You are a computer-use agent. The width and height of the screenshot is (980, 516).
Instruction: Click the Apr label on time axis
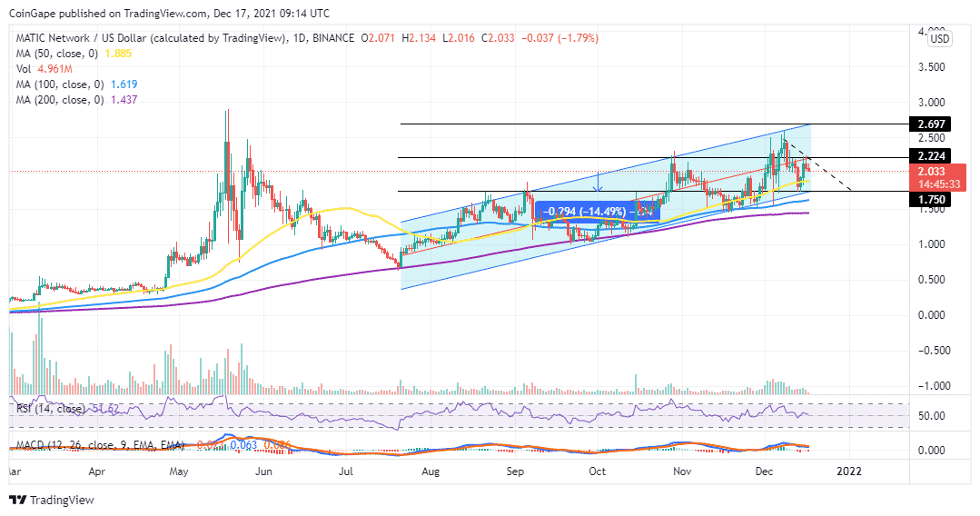(x=96, y=471)
